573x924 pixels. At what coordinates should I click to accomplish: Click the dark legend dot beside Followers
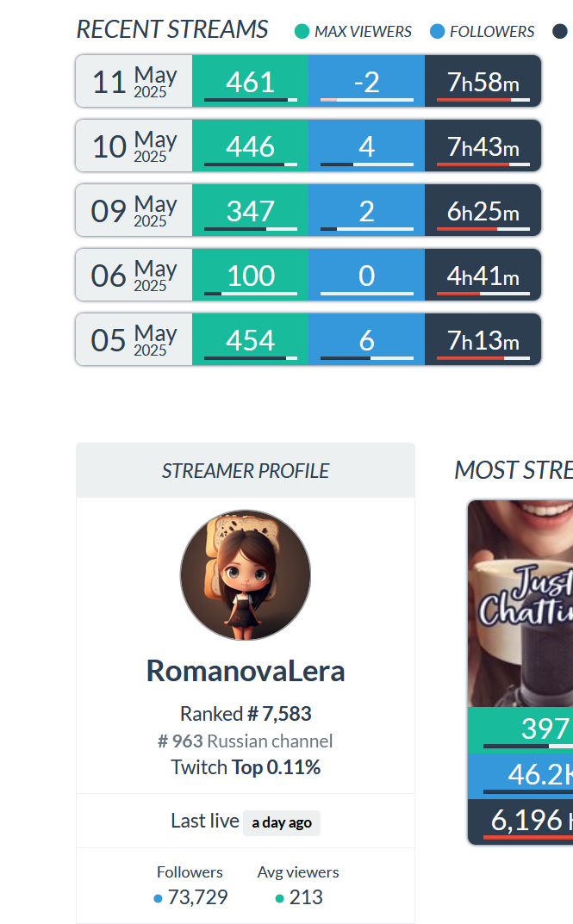pos(560,31)
